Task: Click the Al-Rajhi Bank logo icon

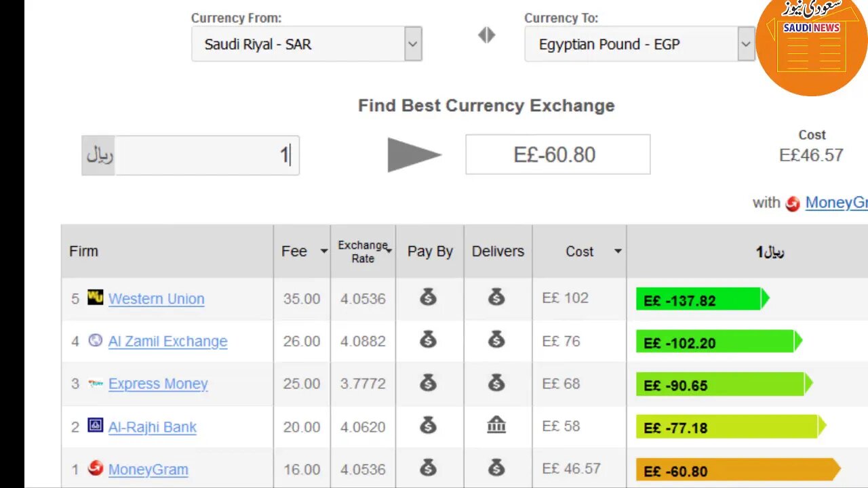Action: (96, 426)
